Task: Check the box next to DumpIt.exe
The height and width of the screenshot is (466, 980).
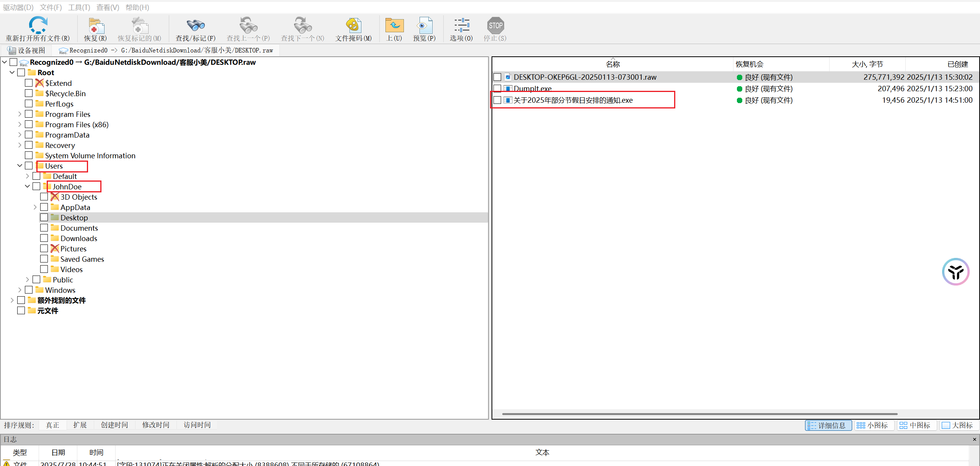Action: 497,89
